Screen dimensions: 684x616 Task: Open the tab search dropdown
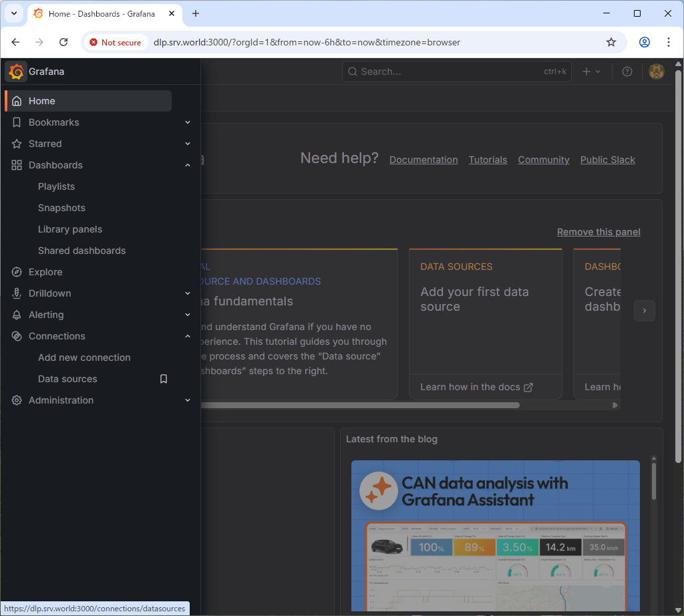[x=14, y=13]
